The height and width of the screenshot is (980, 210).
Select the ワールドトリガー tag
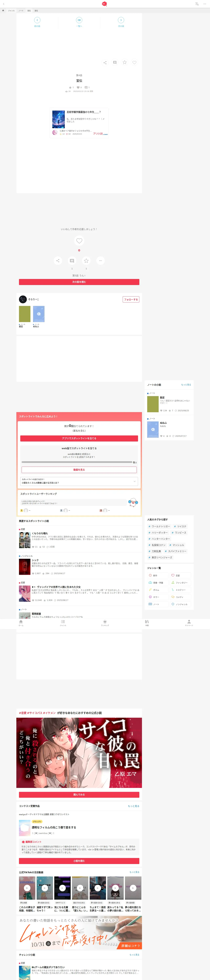pos(159,527)
